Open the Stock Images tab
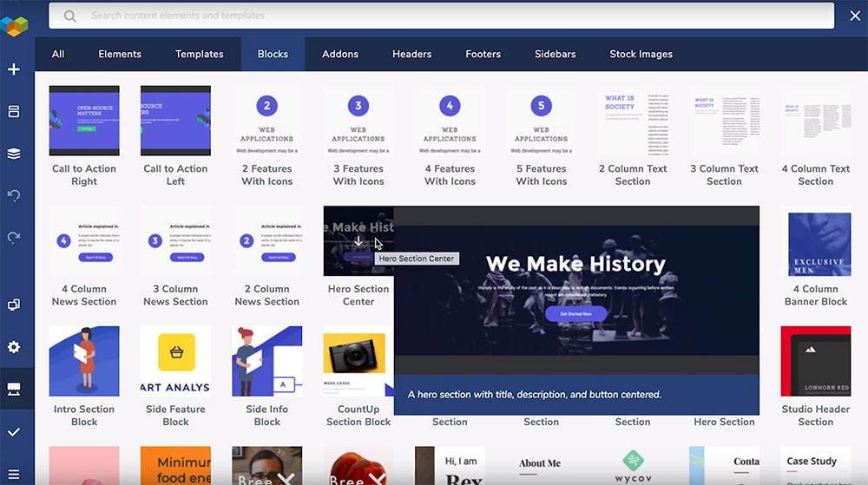The image size is (868, 485). tap(641, 54)
